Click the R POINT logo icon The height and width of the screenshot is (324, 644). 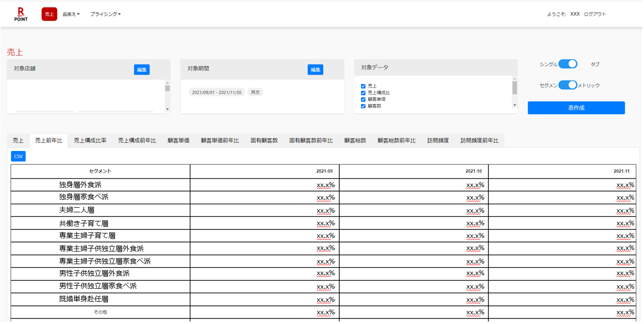click(x=21, y=14)
